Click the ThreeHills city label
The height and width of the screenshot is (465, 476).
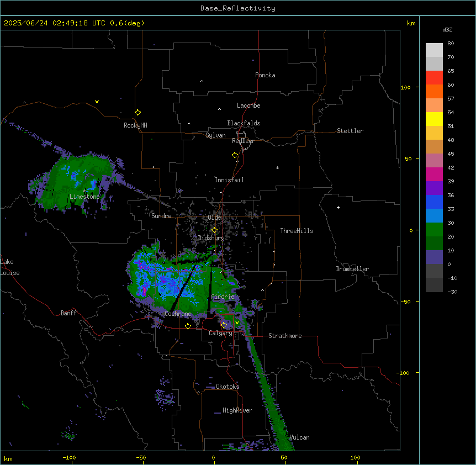(x=297, y=231)
